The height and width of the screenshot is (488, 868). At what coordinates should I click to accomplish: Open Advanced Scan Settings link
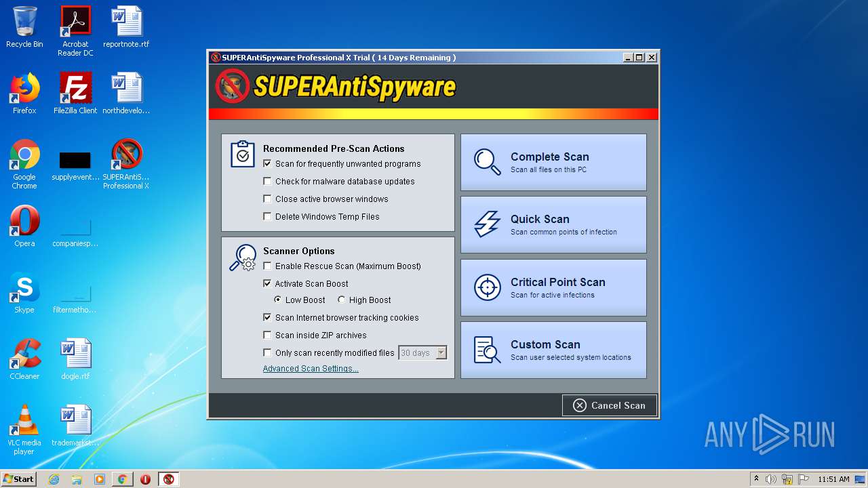point(311,369)
